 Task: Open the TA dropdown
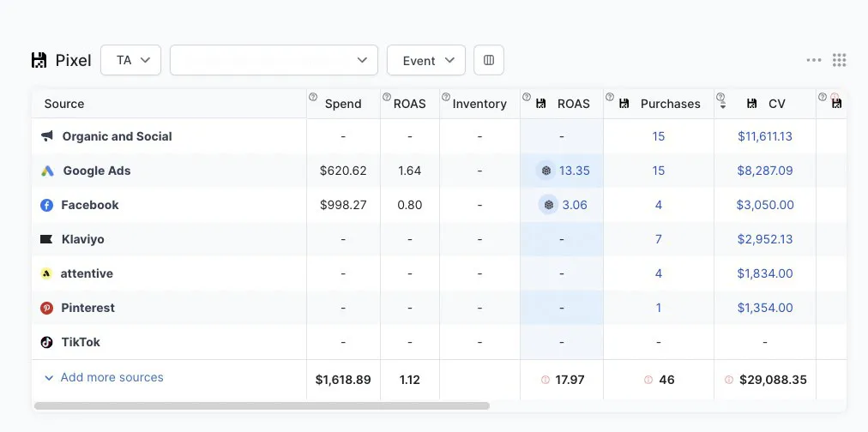pyautogui.click(x=130, y=60)
